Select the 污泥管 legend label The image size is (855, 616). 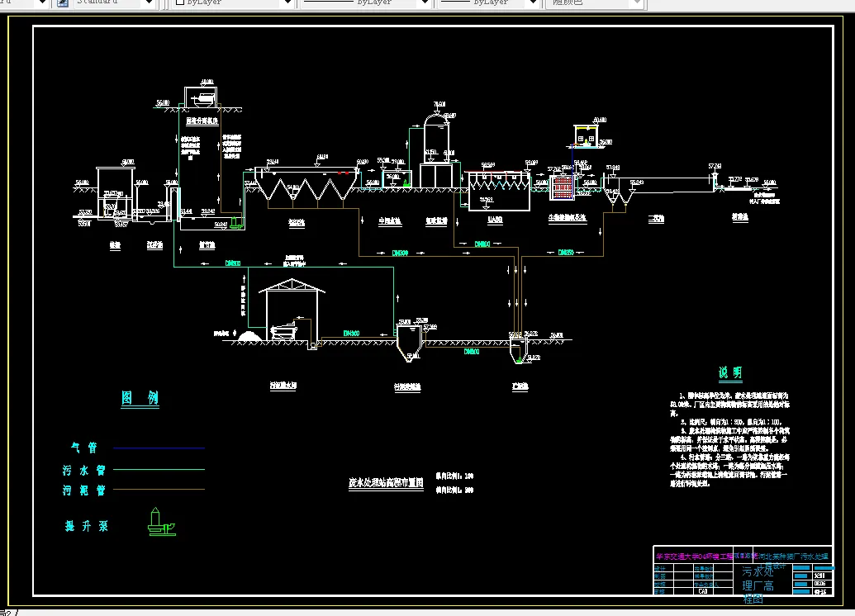[x=84, y=490]
